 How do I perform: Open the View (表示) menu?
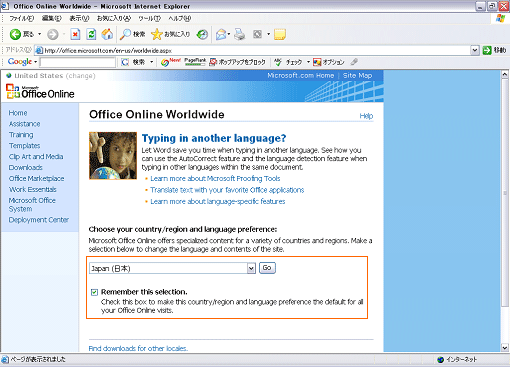(79, 18)
